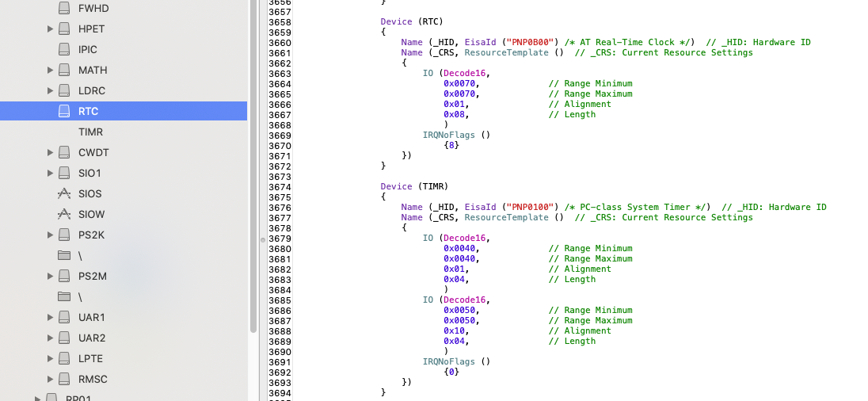Click line number 3694 in gutter
The image size is (868, 401).
coord(280,393)
